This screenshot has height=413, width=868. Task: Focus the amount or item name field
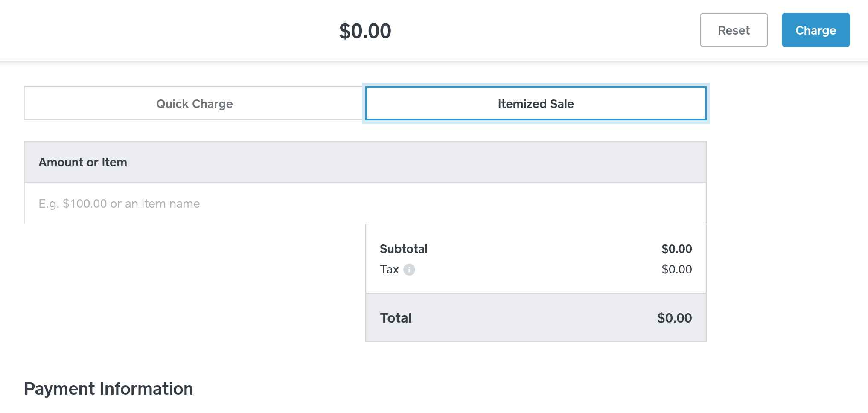point(365,204)
